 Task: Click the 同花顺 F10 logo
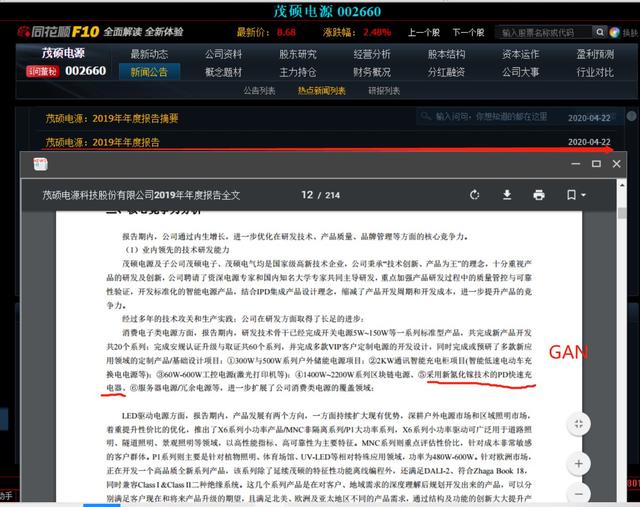click(58, 31)
